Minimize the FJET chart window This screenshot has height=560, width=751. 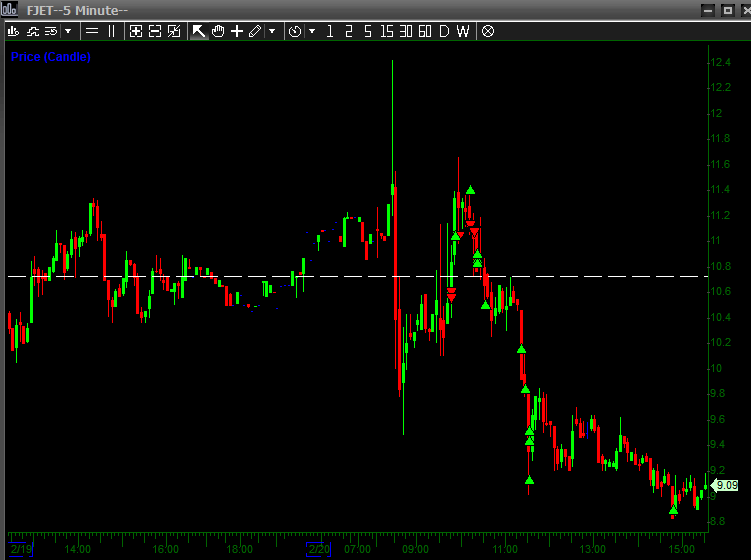(708, 10)
